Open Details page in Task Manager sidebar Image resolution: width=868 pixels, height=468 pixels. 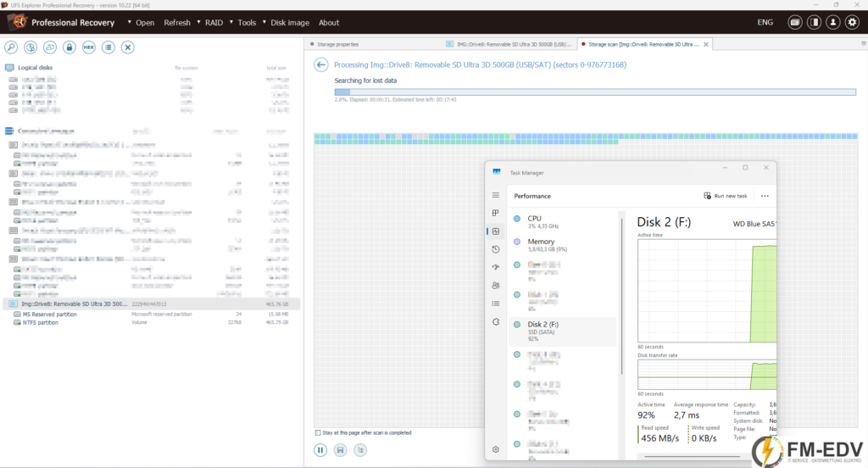[495, 304]
